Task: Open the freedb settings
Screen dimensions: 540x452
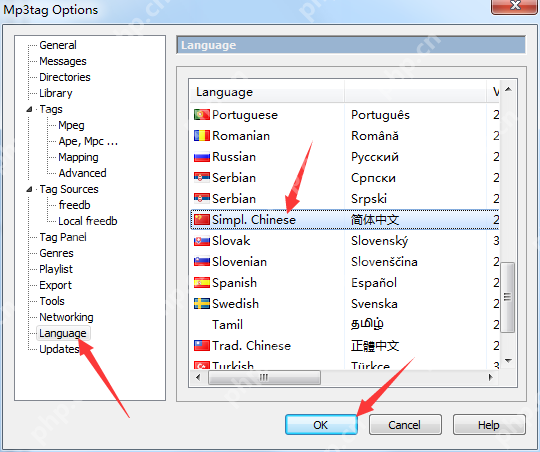Action: (74, 205)
